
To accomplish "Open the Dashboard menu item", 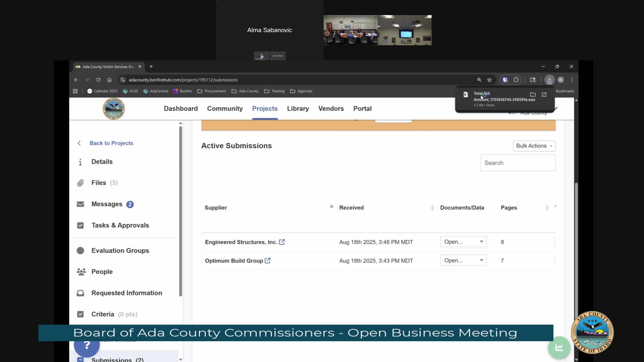I will point(180,108).
